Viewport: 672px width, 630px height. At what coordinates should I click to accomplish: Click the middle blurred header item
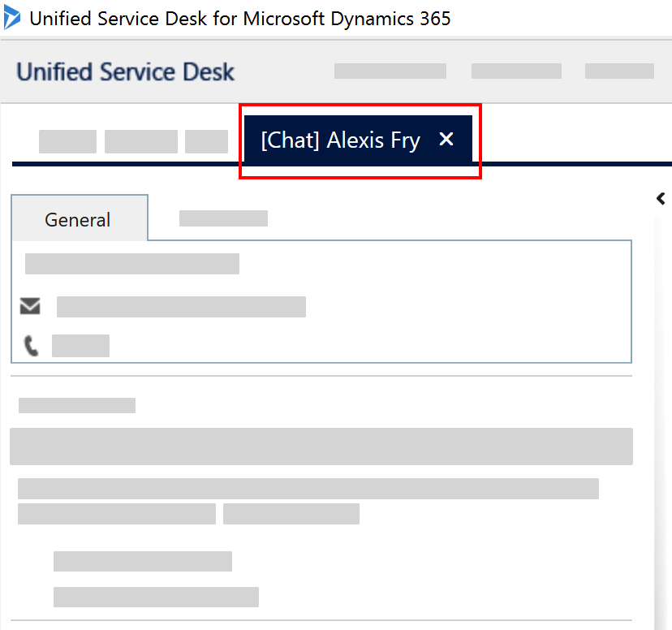516,71
